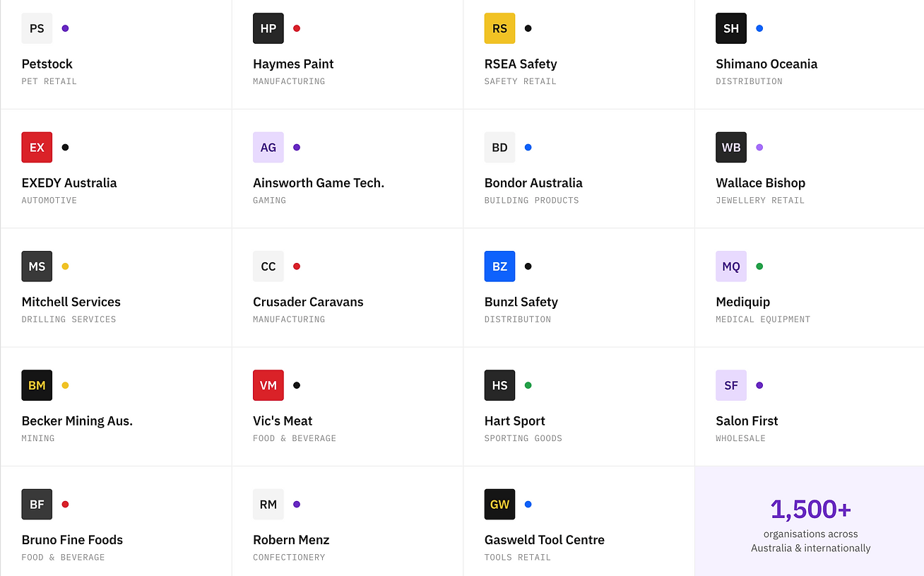Click the HP logo badge for Haymes Paint

(x=268, y=28)
